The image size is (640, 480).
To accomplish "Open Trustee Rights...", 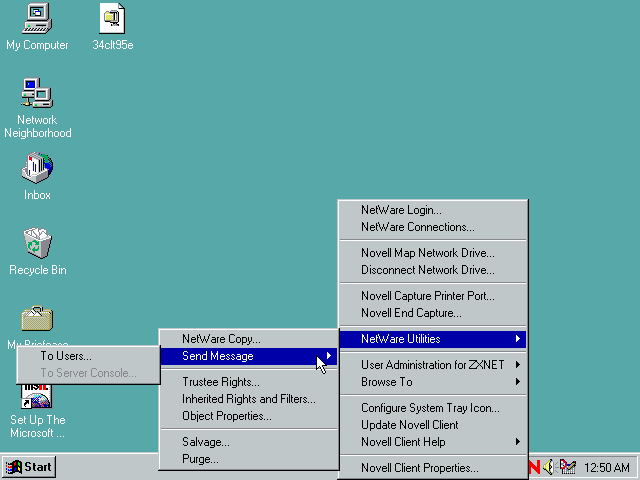I will point(249,382).
